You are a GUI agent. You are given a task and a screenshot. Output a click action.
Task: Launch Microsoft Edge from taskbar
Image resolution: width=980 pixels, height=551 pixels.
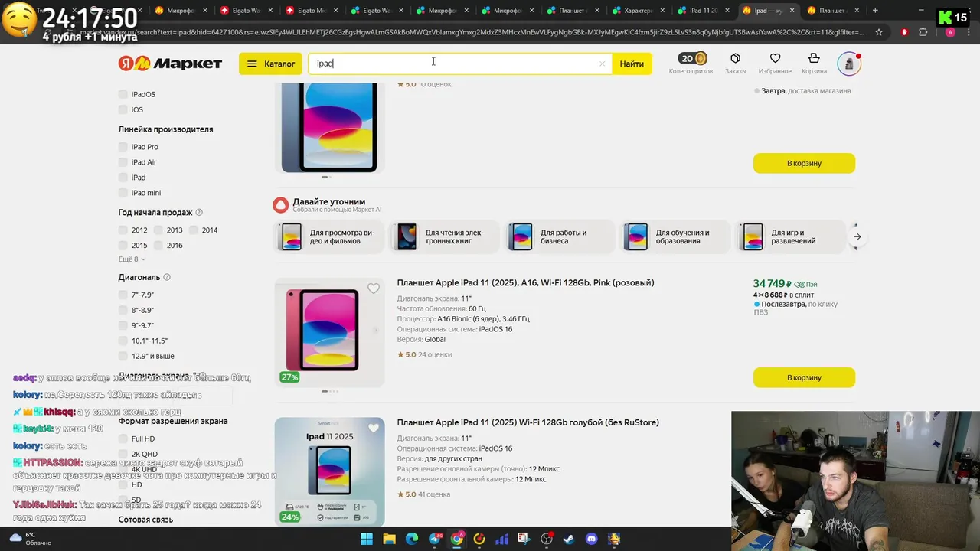pyautogui.click(x=412, y=539)
